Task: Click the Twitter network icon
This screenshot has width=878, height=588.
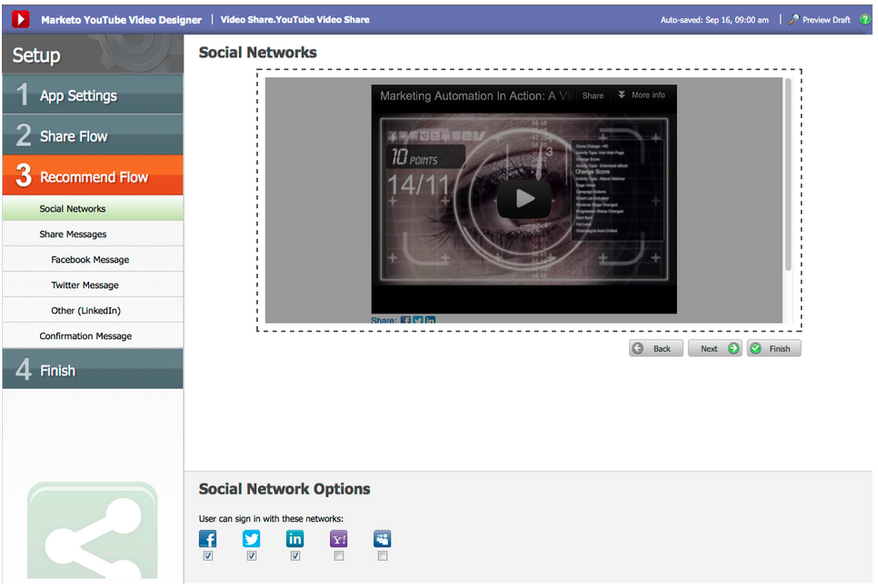Action: pyautogui.click(x=252, y=539)
